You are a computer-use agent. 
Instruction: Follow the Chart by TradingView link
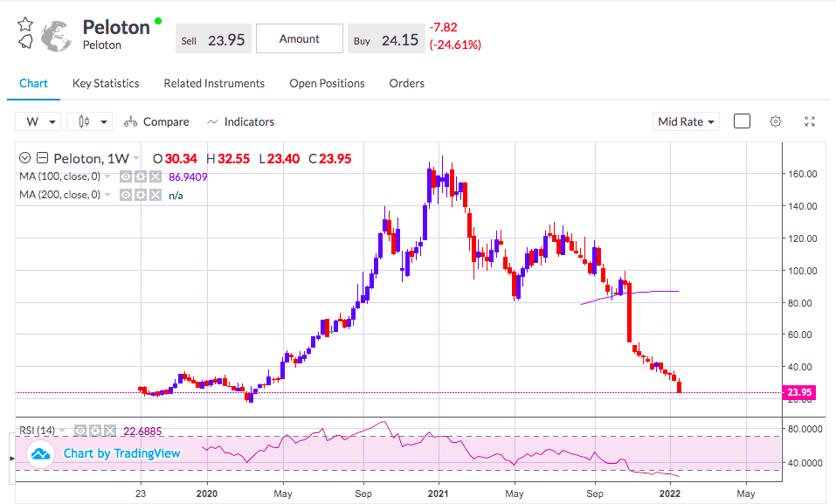tap(121, 453)
